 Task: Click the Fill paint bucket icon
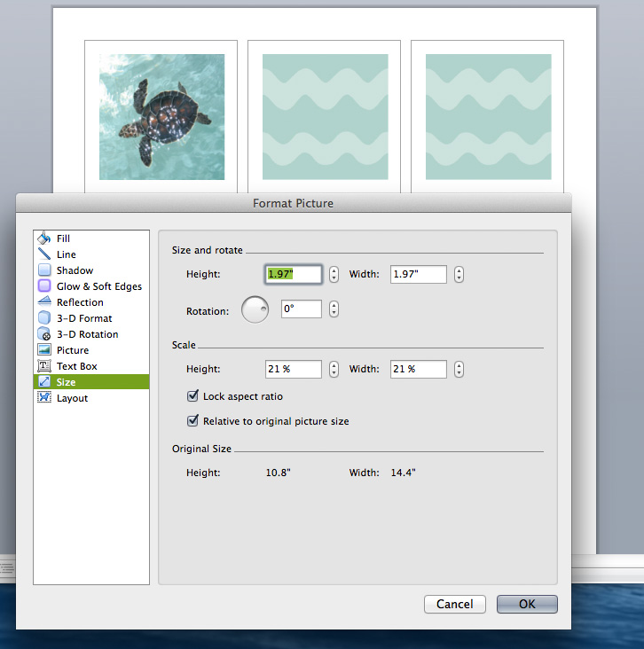pyautogui.click(x=43, y=238)
